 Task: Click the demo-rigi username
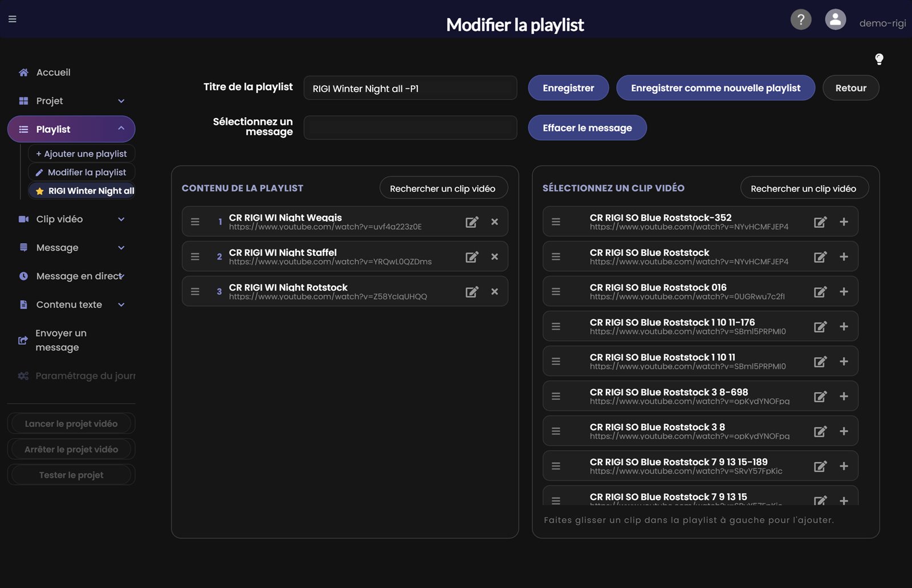tap(882, 23)
